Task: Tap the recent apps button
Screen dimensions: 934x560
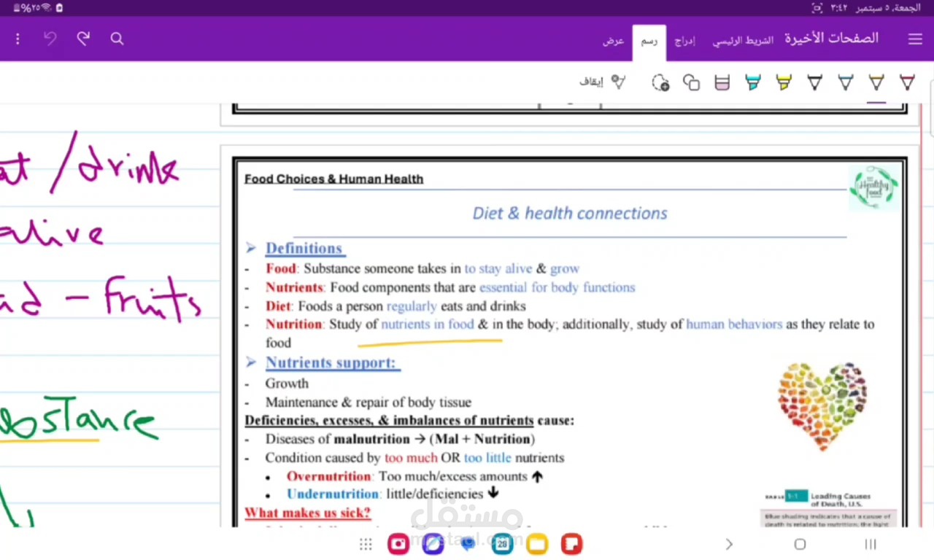Action: coord(870,544)
